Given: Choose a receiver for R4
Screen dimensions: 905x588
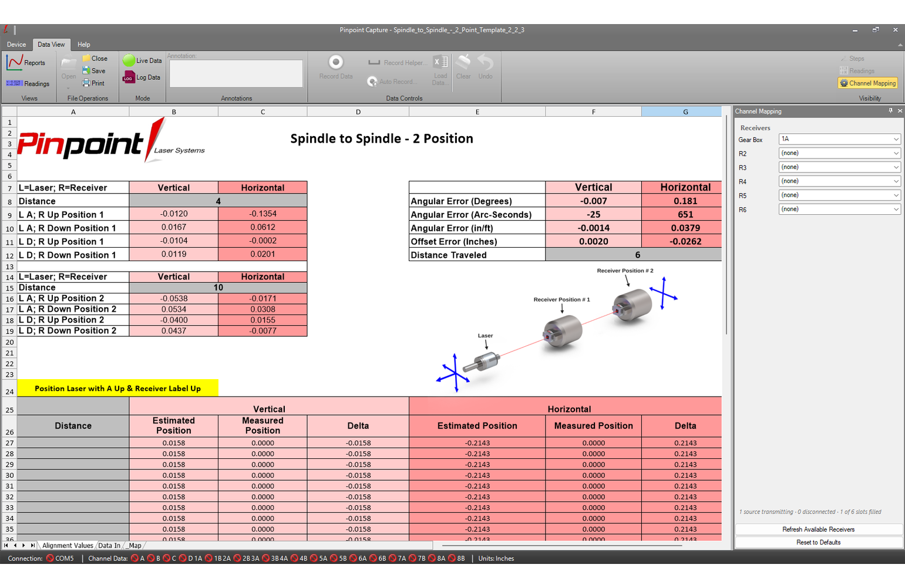Looking at the screenshot, I should point(839,181).
